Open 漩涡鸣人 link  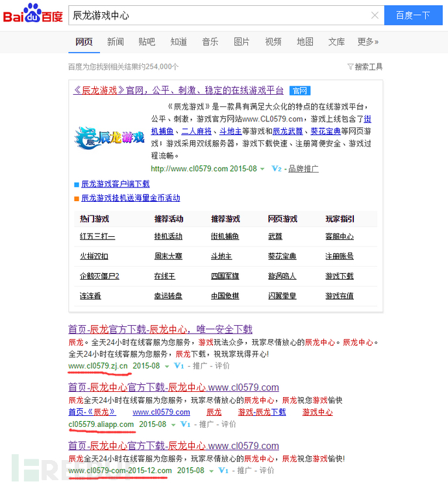coord(282,276)
